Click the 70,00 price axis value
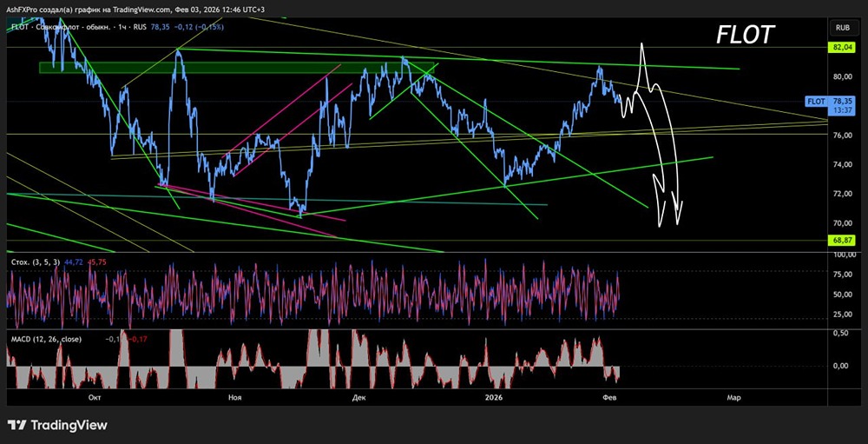This screenshot has height=444, width=868. 842,223
